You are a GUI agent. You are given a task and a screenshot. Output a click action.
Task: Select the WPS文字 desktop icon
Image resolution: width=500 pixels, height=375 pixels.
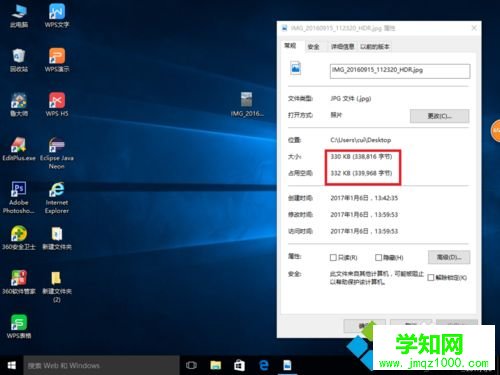(x=57, y=16)
